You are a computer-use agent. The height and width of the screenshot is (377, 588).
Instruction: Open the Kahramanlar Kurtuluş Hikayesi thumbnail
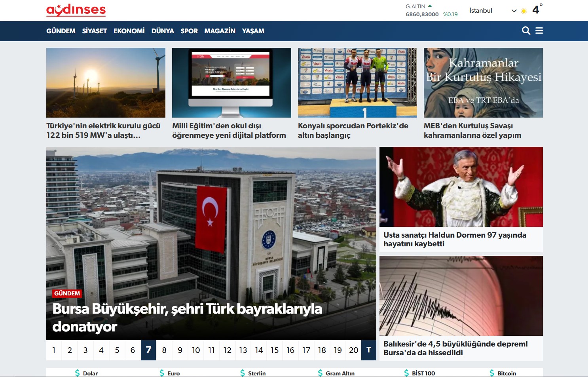[483, 83]
